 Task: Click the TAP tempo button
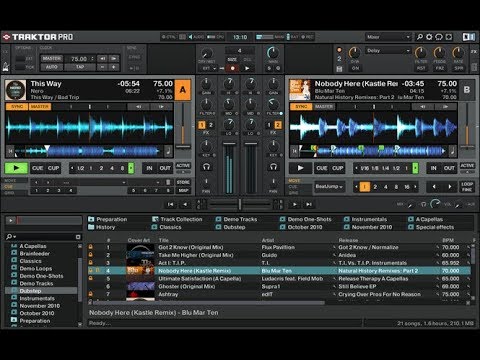coord(80,67)
